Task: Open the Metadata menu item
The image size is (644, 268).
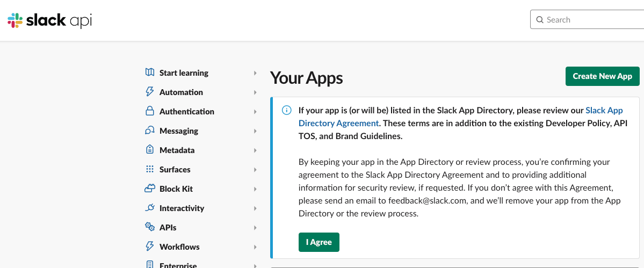Action: click(x=177, y=150)
